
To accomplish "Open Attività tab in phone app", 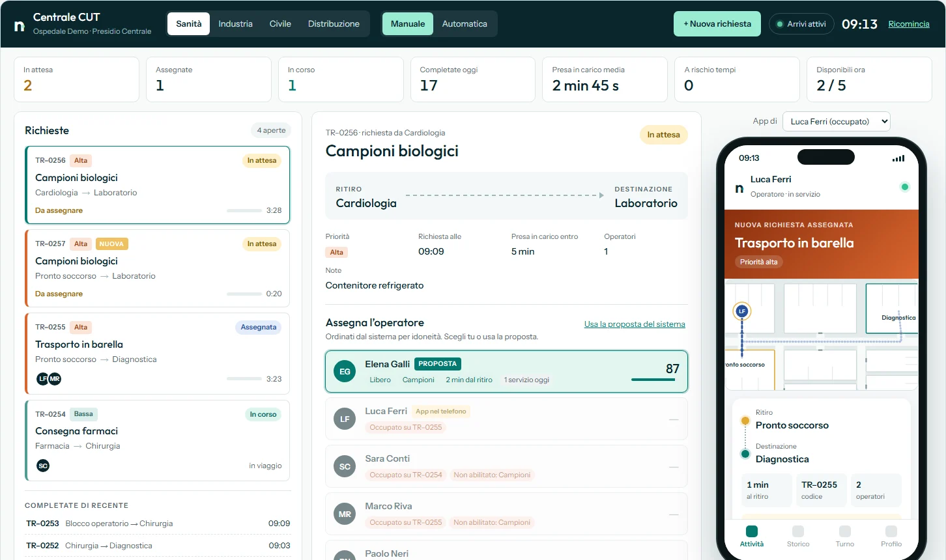I will pos(752,537).
